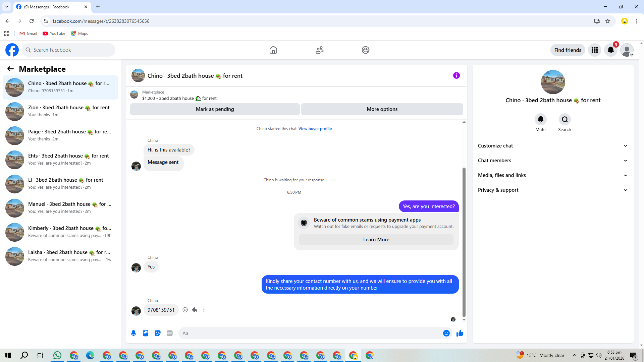Open the Facebook Home tab
The image size is (644, 362).
coord(273,50)
